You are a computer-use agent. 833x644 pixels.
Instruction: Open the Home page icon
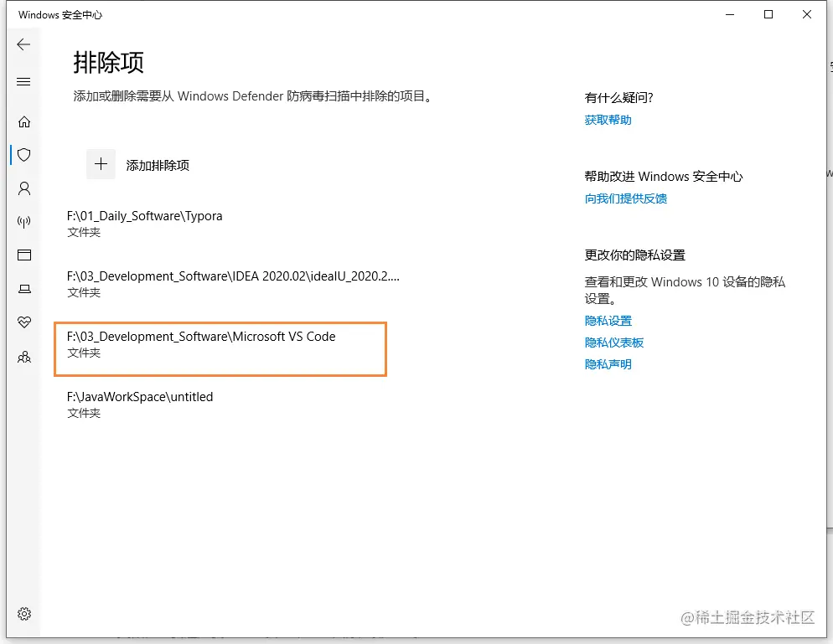[24, 122]
